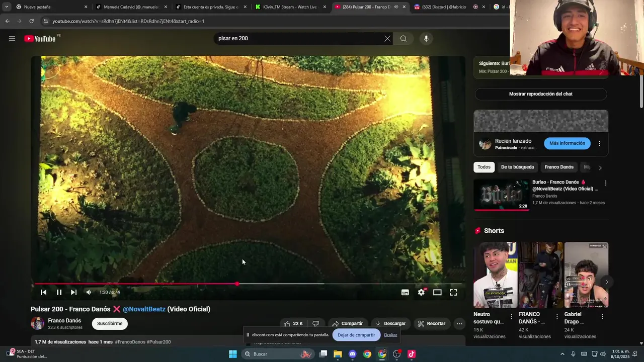Click the #FrancoDanos hashtag

[130, 342]
